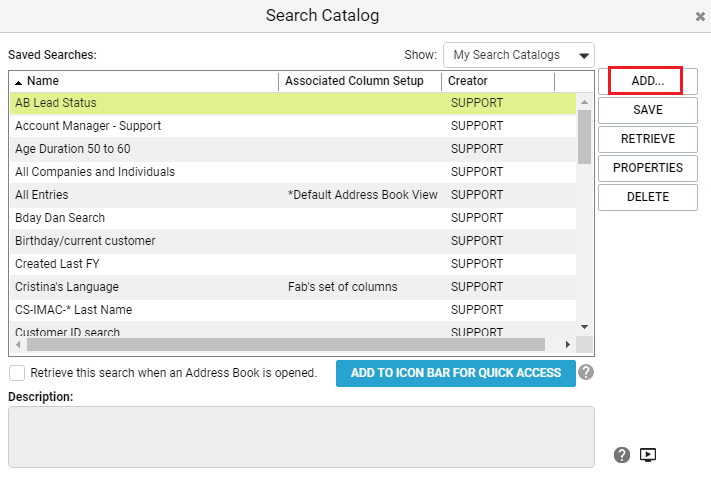Click the RETRIEVE button

pyautogui.click(x=648, y=139)
